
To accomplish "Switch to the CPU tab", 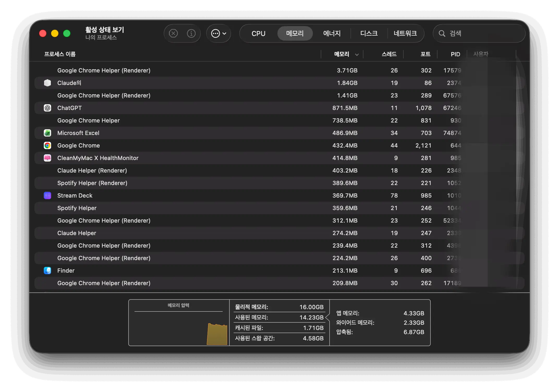I will (258, 33).
